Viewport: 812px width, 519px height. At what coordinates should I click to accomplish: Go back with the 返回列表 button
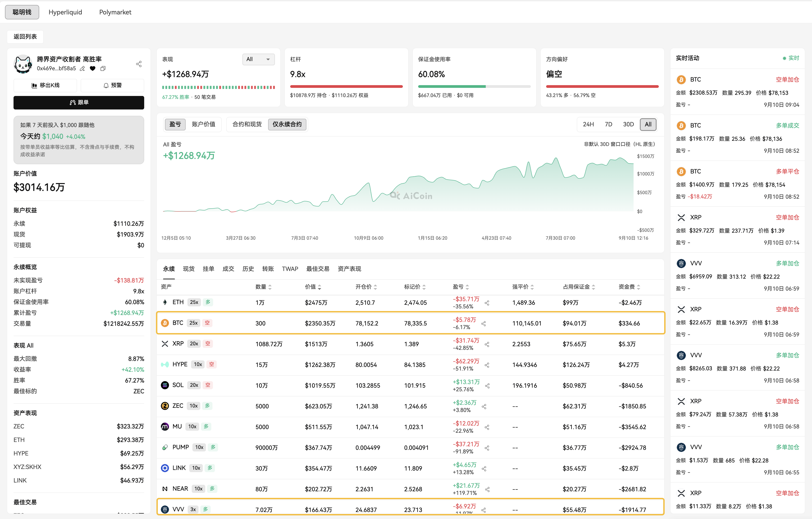25,36
